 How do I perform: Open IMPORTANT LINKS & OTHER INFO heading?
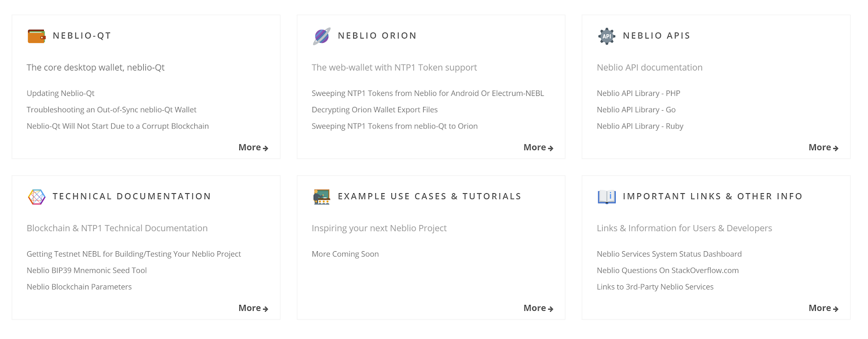coord(712,196)
